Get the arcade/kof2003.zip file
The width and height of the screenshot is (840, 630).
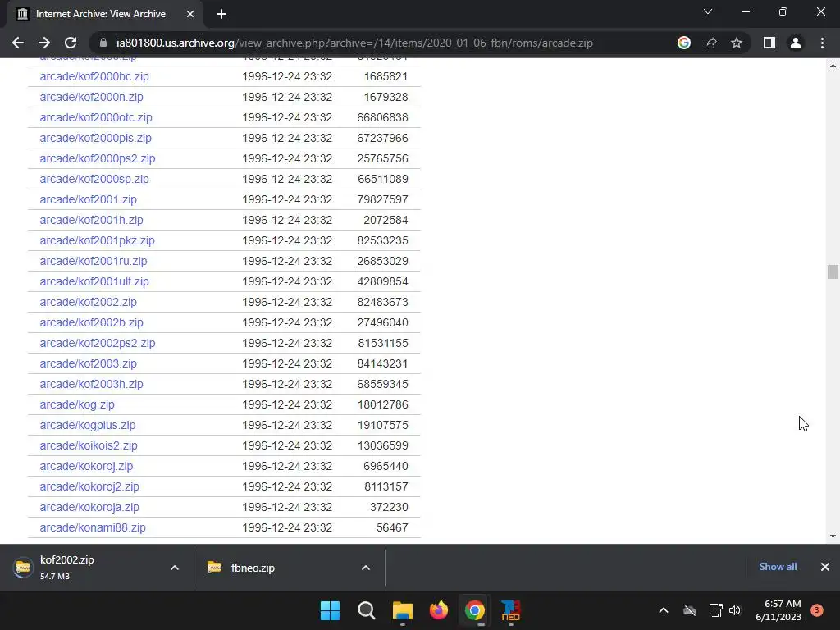(89, 363)
